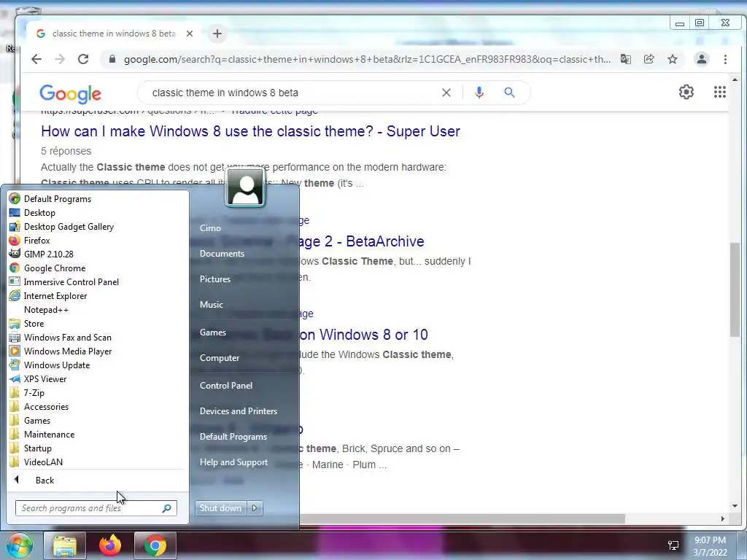Click the share page icon
Viewport: 747px width, 560px height.
click(x=649, y=59)
